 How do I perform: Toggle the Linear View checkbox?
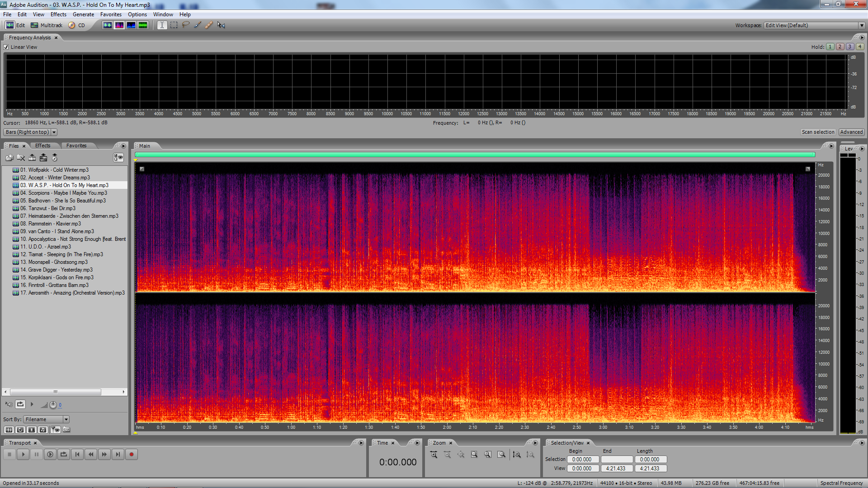pos(6,47)
